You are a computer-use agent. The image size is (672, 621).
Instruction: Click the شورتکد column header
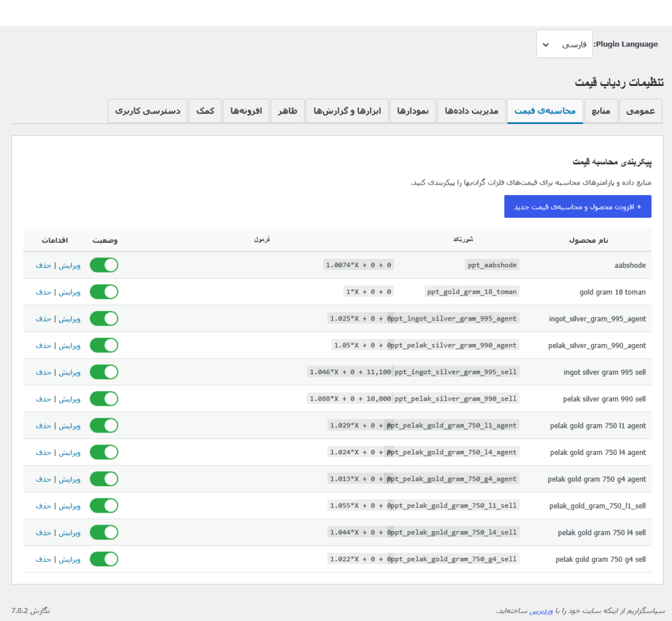click(x=463, y=239)
